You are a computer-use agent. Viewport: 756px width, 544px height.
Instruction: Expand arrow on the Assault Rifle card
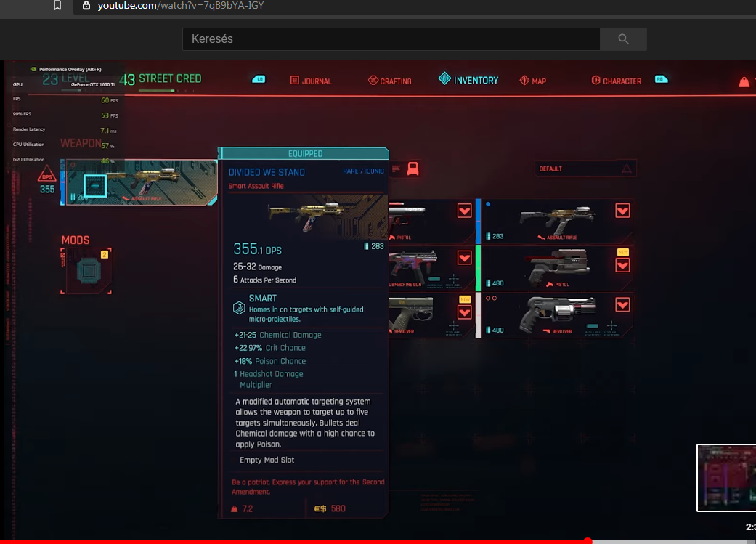[622, 211]
